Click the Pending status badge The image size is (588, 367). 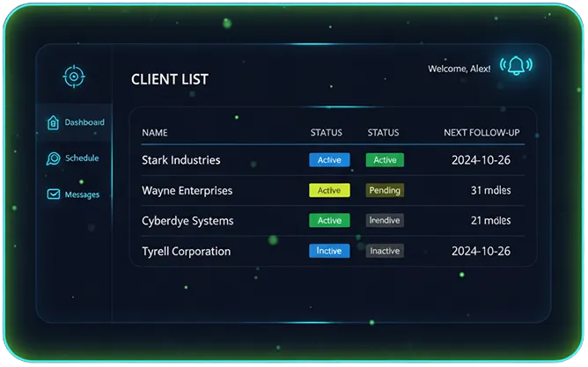pos(384,190)
